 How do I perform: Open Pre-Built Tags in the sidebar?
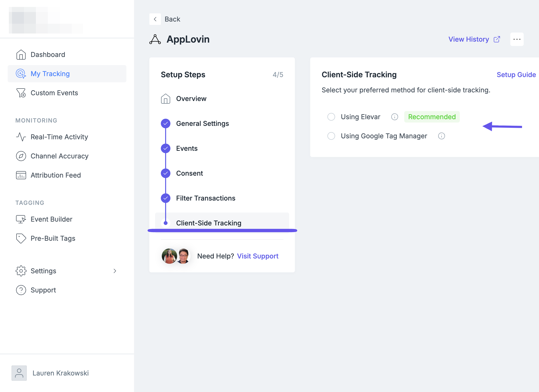click(67, 238)
